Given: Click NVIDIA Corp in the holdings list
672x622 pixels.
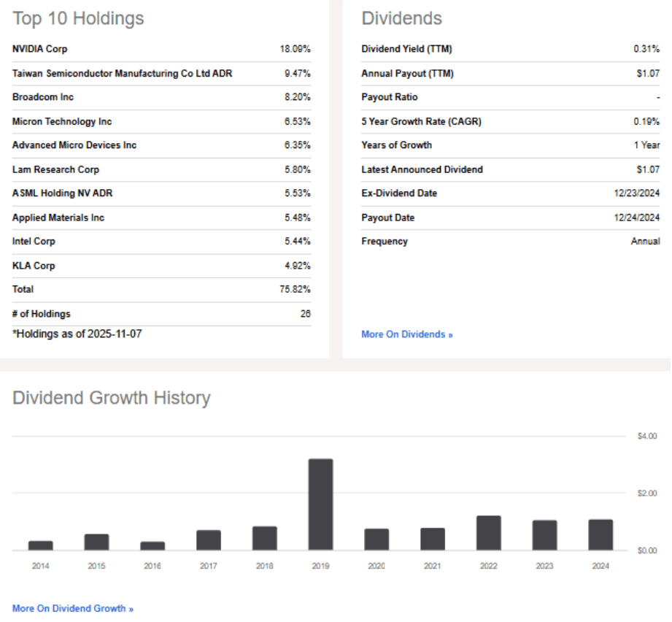Looking at the screenshot, I should [x=39, y=49].
